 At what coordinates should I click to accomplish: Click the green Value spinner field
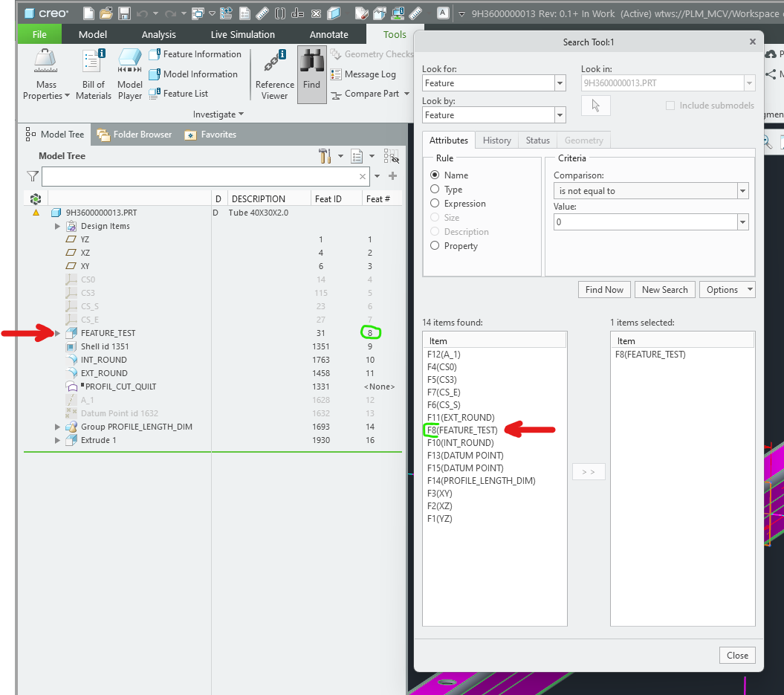(x=645, y=222)
